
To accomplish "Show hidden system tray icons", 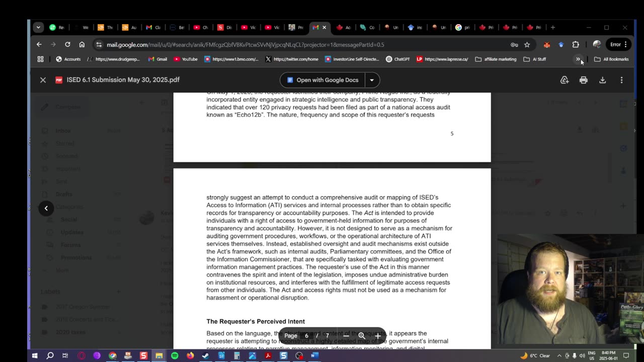I will (x=559, y=355).
